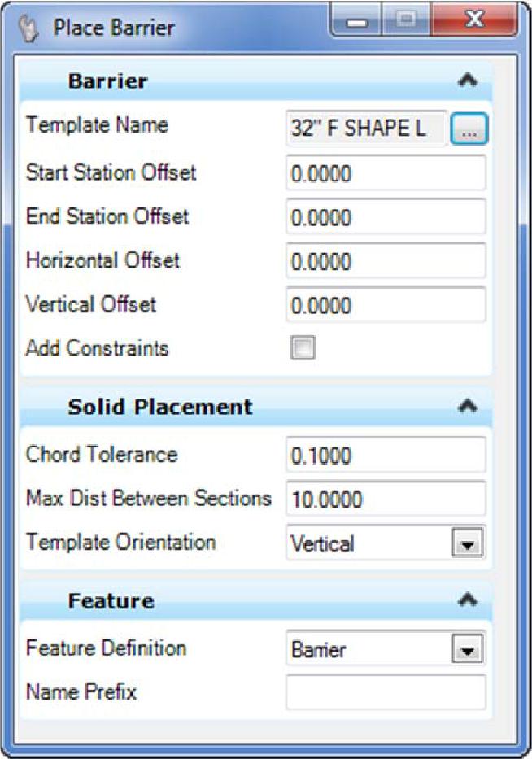The height and width of the screenshot is (759, 532).
Task: Click the Max Dist Between Sections field
Action: tap(386, 499)
